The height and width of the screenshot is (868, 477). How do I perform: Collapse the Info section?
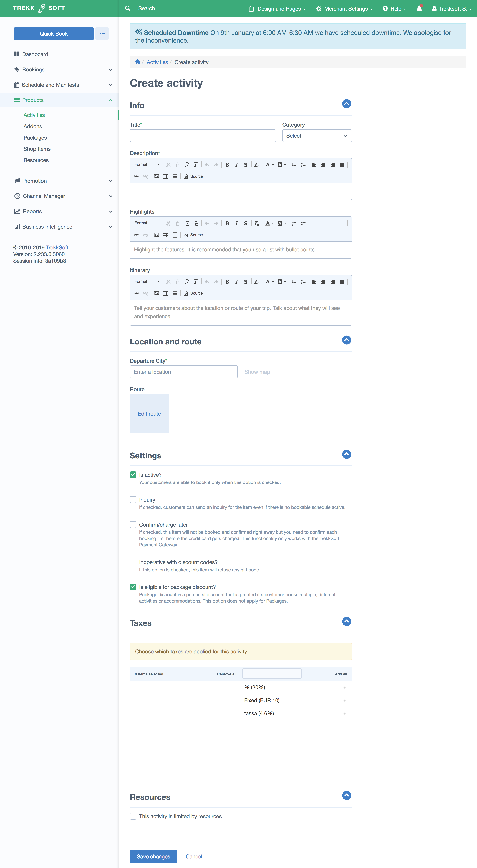coord(346,104)
